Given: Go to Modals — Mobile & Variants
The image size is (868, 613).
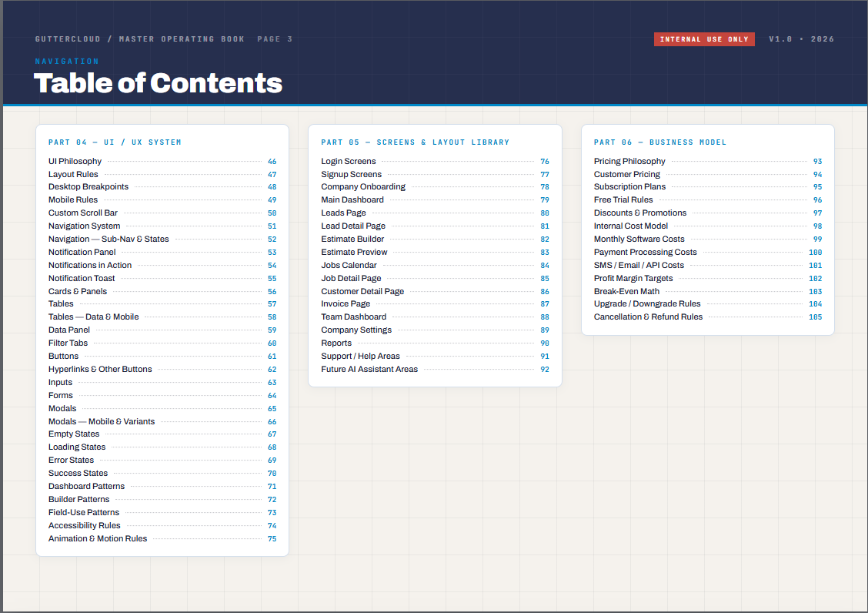Looking at the screenshot, I should pos(162,422).
